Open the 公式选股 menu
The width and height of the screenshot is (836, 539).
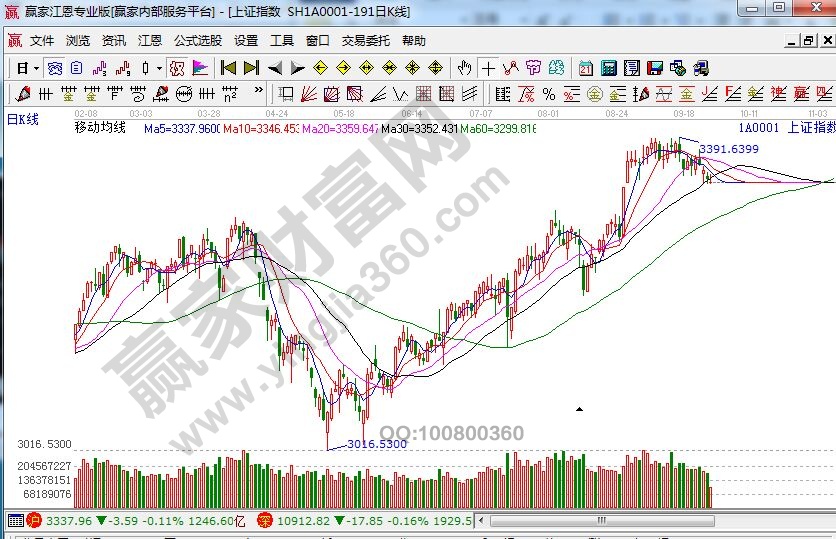[x=197, y=41]
